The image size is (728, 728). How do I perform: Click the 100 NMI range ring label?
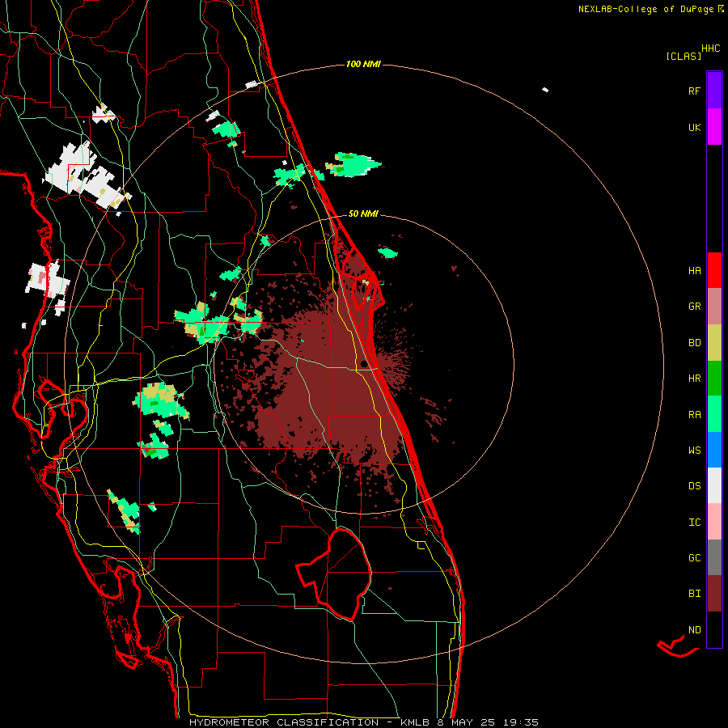(x=363, y=64)
